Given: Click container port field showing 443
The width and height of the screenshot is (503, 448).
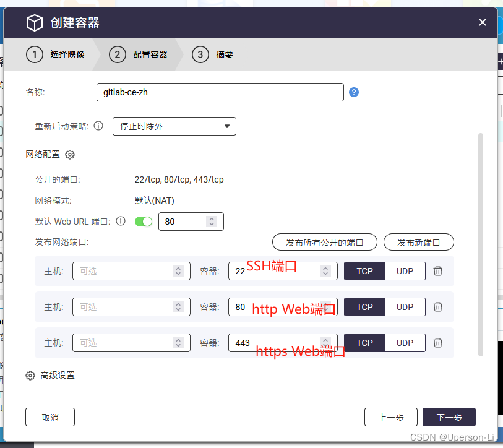Looking at the screenshot, I should click(x=283, y=343).
